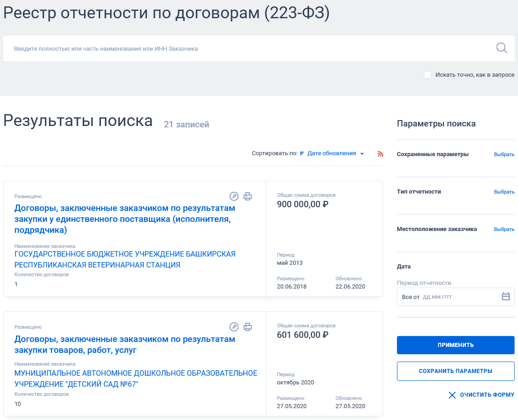Print the Башкирская ветеринарная станция record

pyautogui.click(x=248, y=196)
